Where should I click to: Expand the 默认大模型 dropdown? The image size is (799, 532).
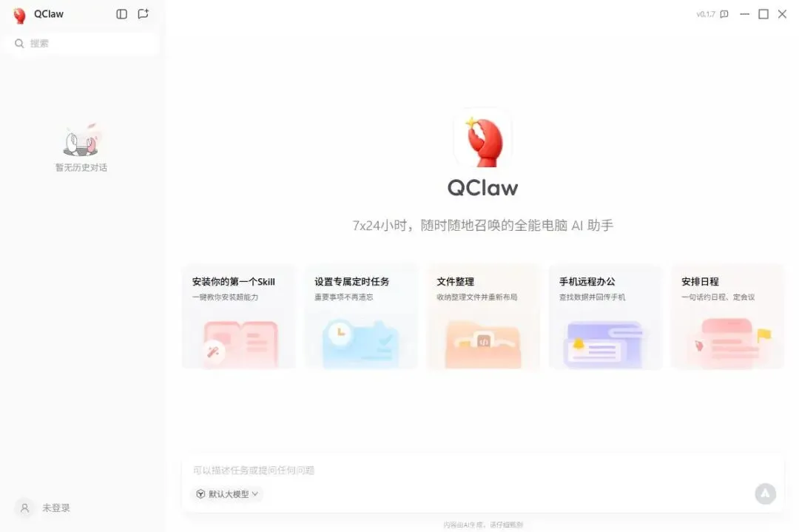point(227,494)
